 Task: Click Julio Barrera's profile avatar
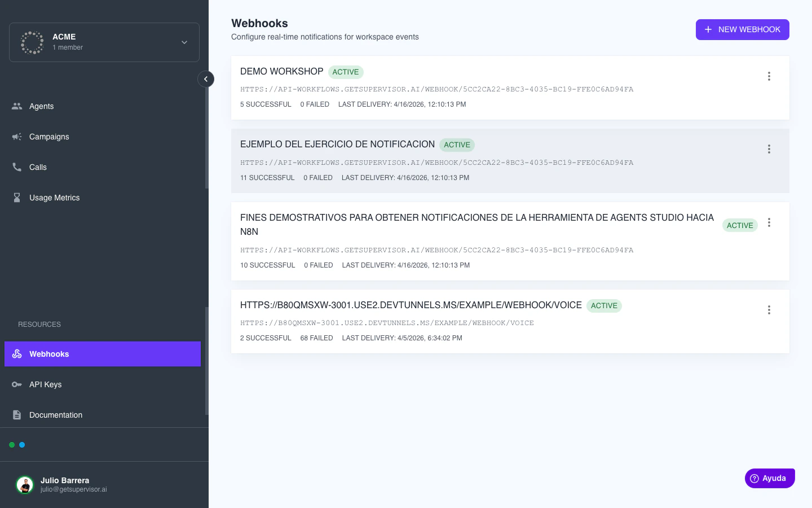[x=25, y=484]
